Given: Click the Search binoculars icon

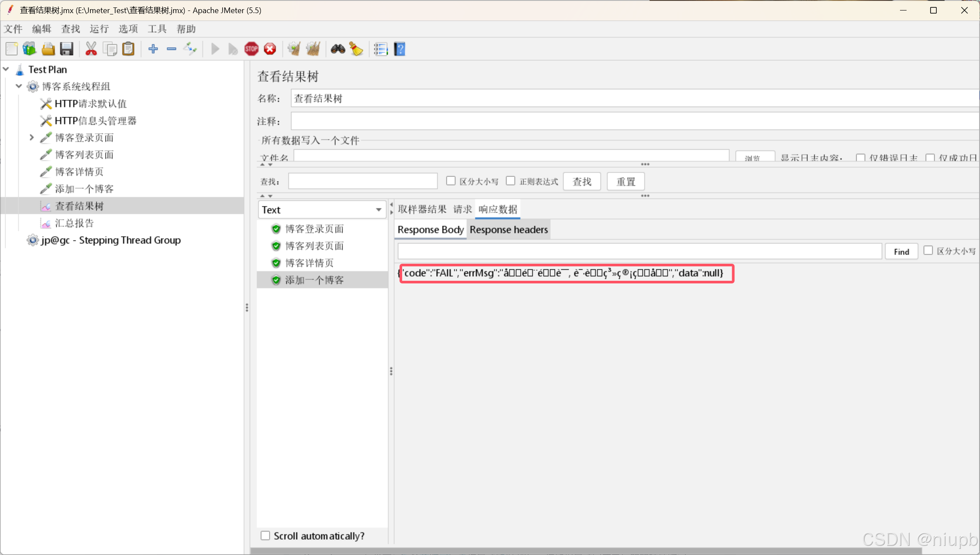Looking at the screenshot, I should tap(337, 49).
